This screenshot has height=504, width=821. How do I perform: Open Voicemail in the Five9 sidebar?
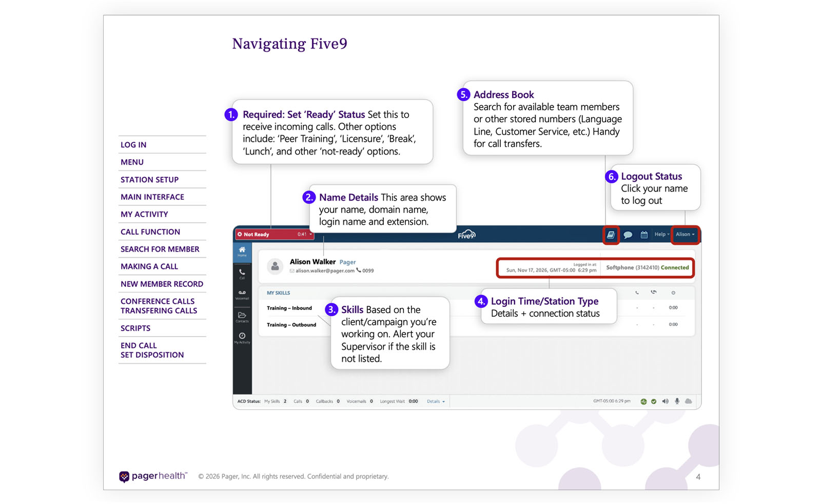pyautogui.click(x=242, y=295)
